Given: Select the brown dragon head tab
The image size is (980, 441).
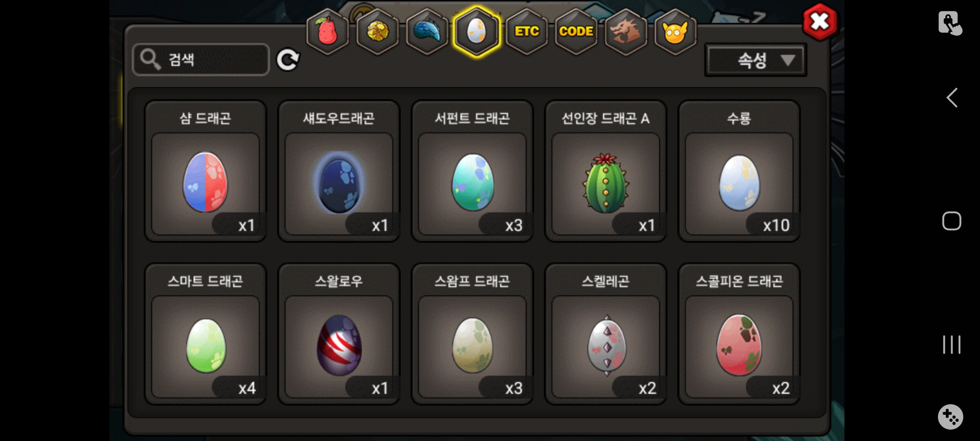Looking at the screenshot, I should coord(626,32).
